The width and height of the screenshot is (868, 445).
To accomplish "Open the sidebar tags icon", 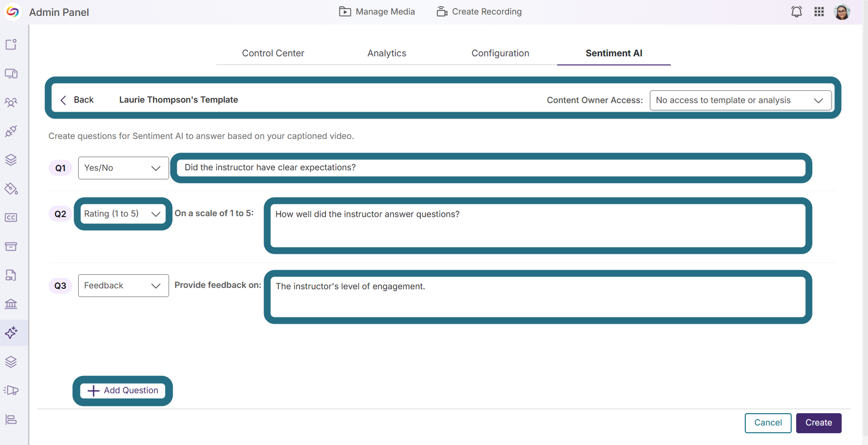I will (x=11, y=189).
